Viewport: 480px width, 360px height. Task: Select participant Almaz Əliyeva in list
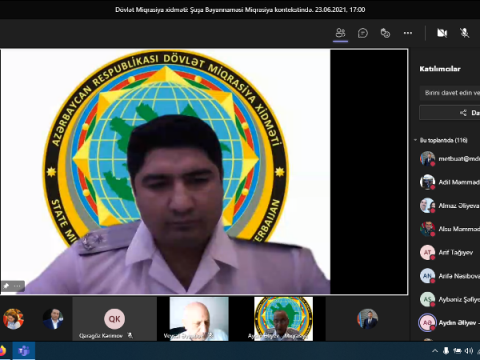[x=450, y=206]
